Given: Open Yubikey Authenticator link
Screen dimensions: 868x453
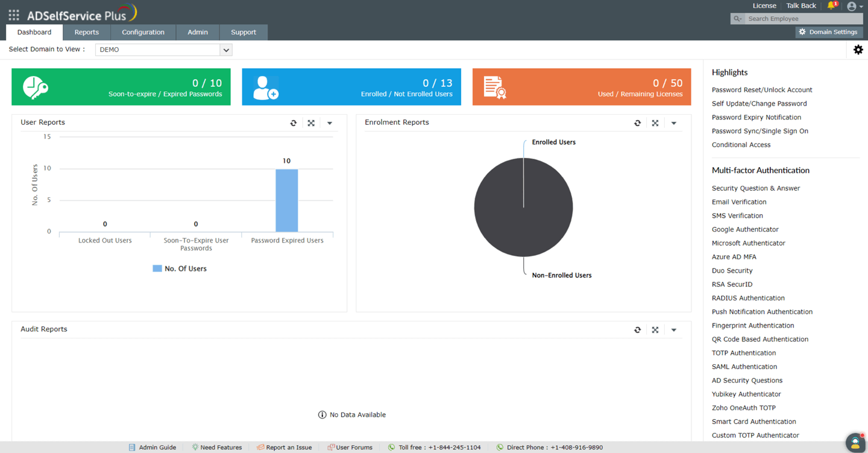Looking at the screenshot, I should pyautogui.click(x=746, y=394).
